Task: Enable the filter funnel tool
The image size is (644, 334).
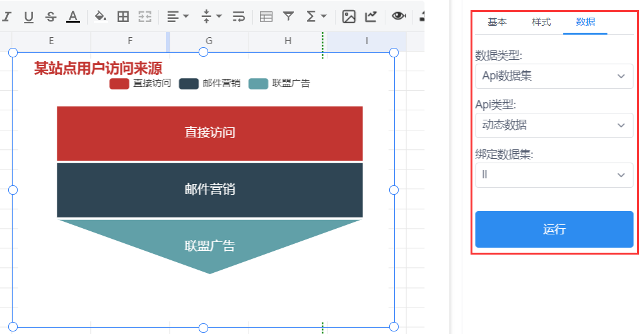Action: click(289, 16)
